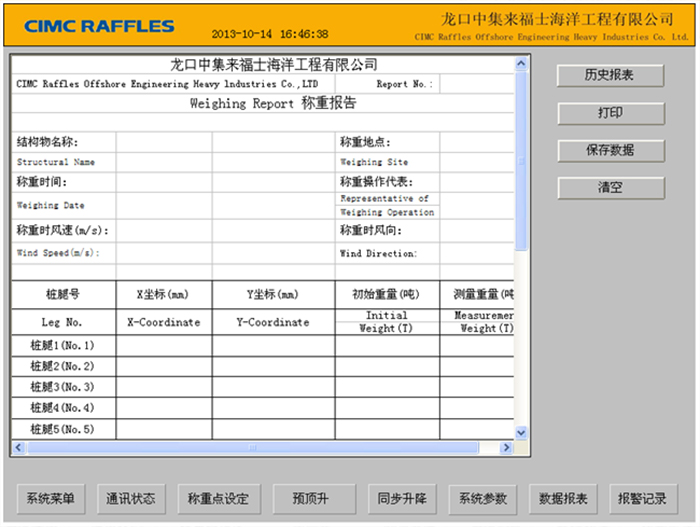Click the Weighing Report 称重报告 title
Screen dimensions: 700x527
[x=273, y=103]
